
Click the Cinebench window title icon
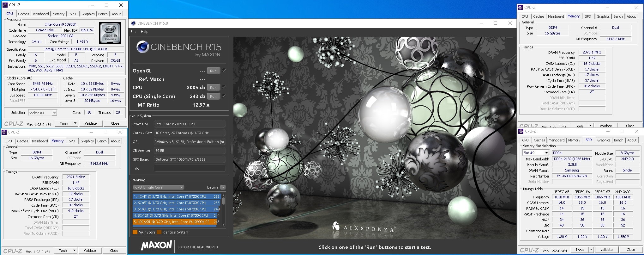133,23
